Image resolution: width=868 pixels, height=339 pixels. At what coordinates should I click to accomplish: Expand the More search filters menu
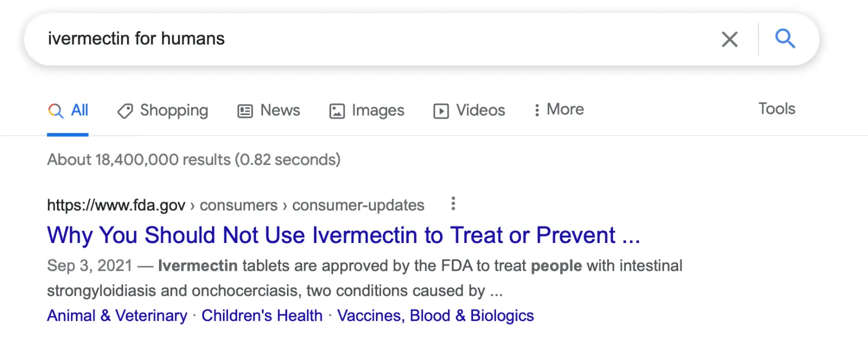[559, 110]
